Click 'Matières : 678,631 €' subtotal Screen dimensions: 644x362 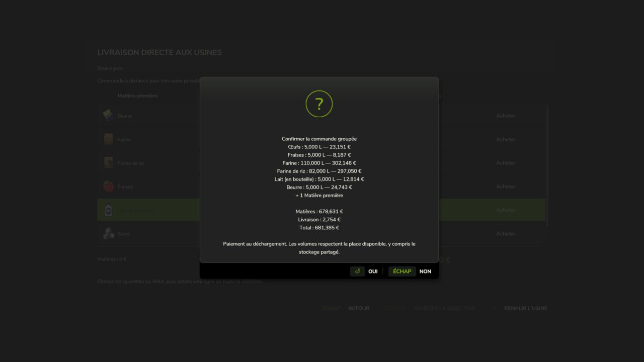pyautogui.click(x=319, y=212)
